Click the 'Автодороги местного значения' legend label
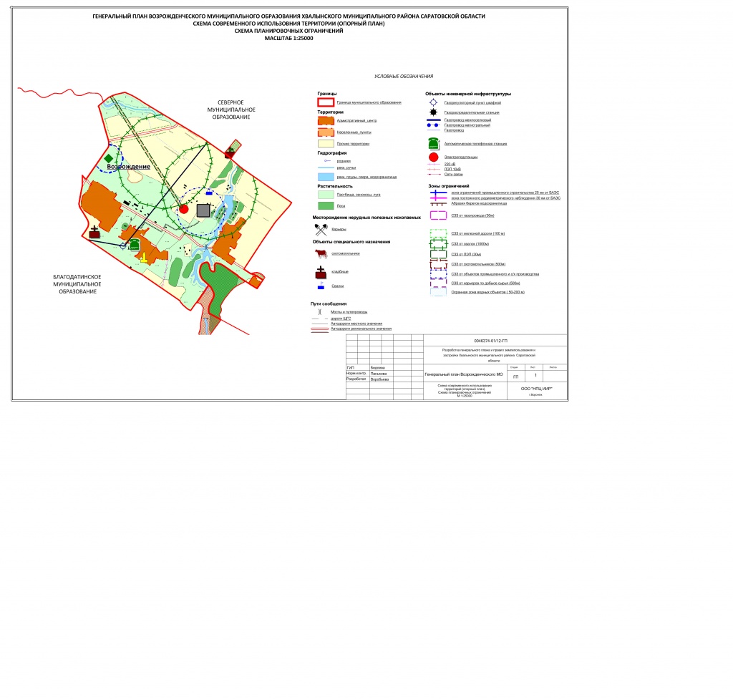This screenshot has width=733, height=700. (x=356, y=324)
